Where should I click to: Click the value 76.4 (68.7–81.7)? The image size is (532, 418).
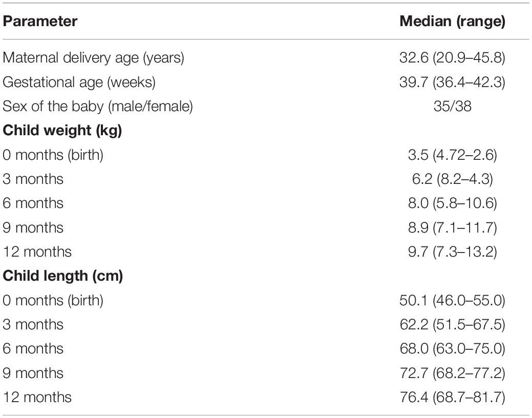pos(452,396)
